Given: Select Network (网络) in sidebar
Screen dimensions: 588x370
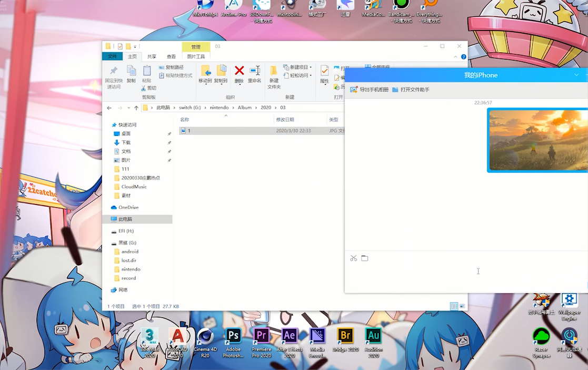Looking at the screenshot, I should [119, 290].
